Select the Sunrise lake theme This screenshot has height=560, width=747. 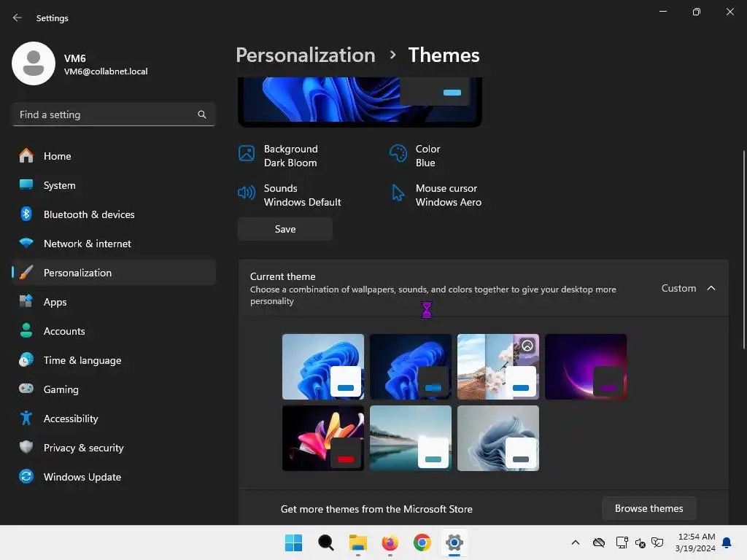click(411, 438)
